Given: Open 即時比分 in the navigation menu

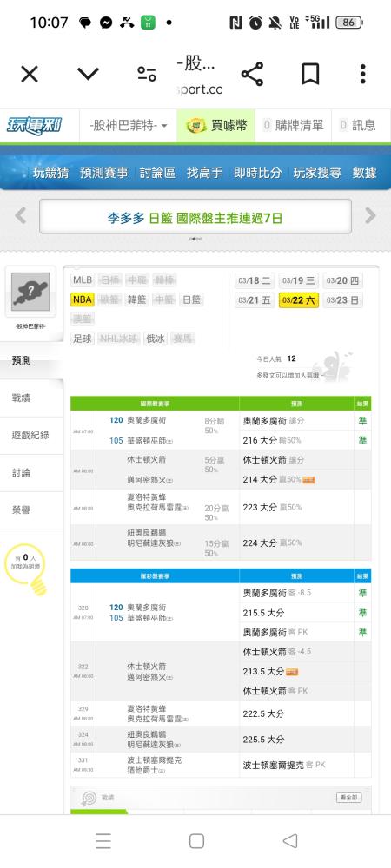Looking at the screenshot, I should click(257, 173).
